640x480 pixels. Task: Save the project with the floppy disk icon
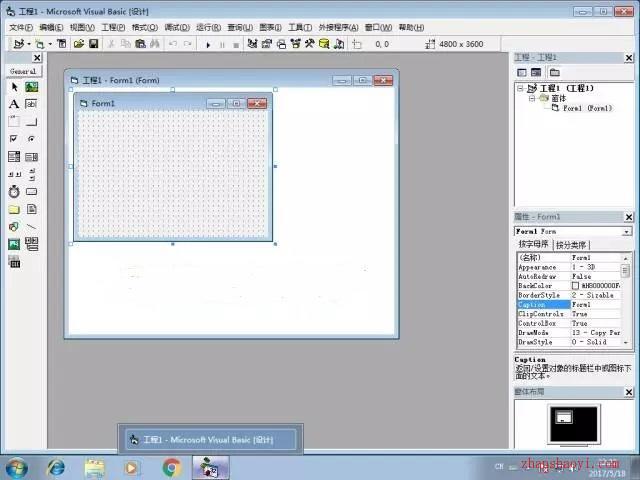[x=94, y=44]
